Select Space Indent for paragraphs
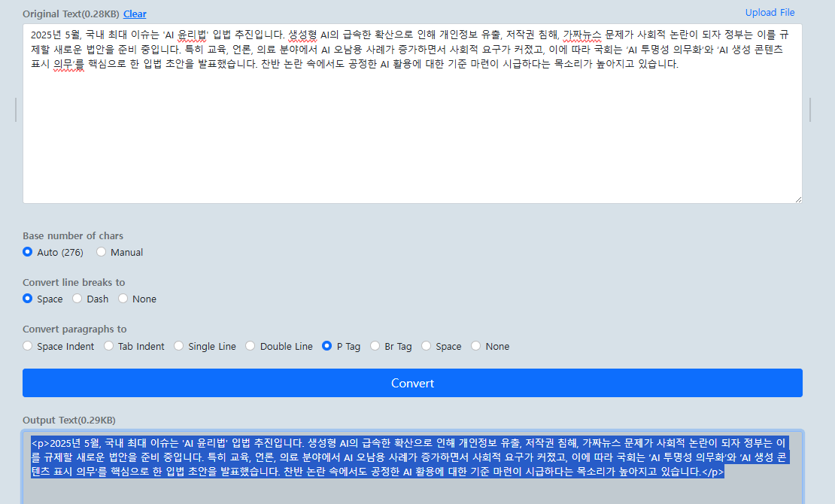Image resolution: width=835 pixels, height=504 pixels. 27,346
